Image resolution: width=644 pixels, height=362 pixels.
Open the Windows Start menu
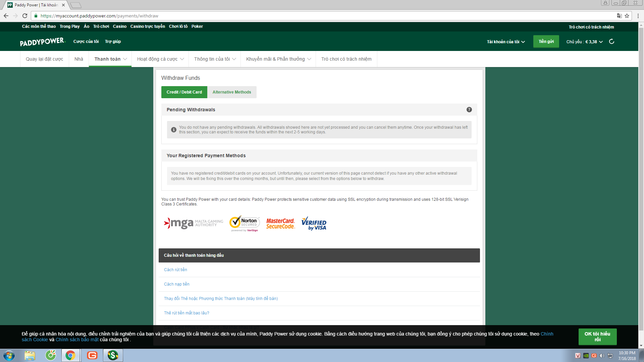[x=9, y=355]
